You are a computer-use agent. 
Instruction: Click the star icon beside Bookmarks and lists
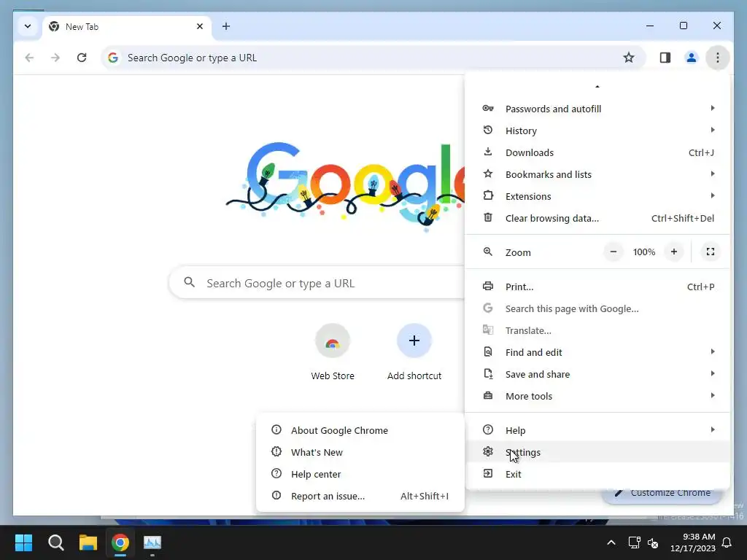(488, 174)
